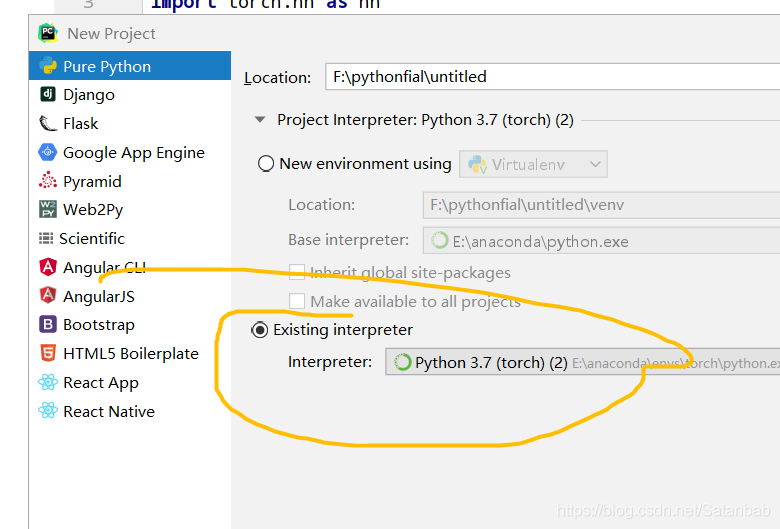Viewport: 780px width, 529px height.
Task: Enable Inherit global site-packages checkbox
Action: (x=297, y=272)
